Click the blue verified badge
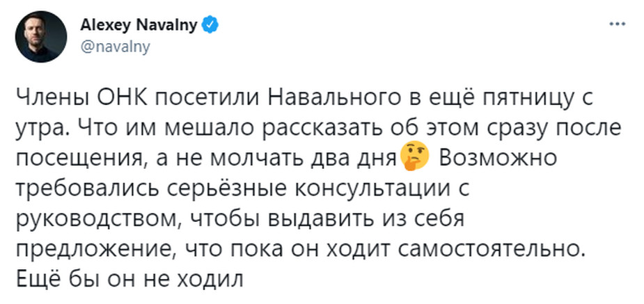The width and height of the screenshot is (644, 304). pos(210,26)
